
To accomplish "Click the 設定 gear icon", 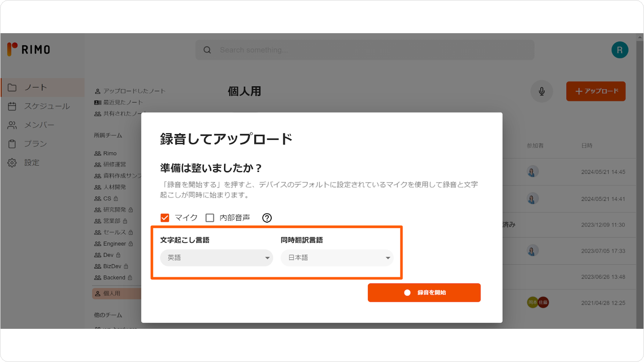I will [x=13, y=163].
